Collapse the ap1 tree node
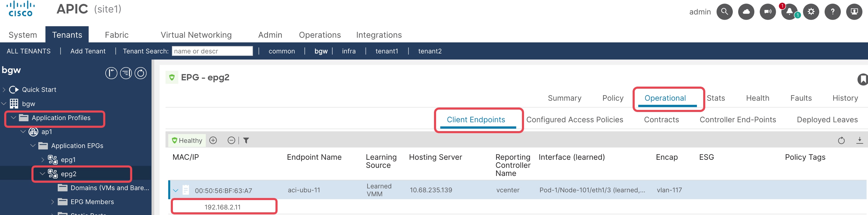868x215 pixels. click(x=23, y=132)
